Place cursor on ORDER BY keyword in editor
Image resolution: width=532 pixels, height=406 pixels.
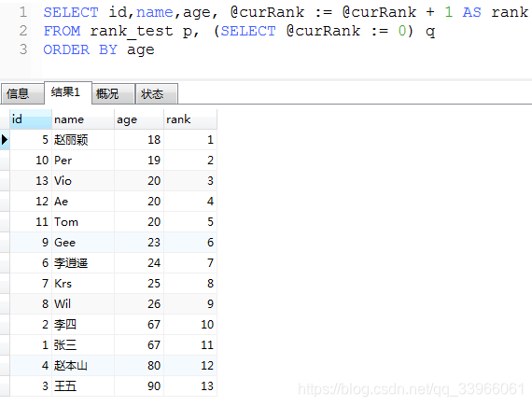pyautogui.click(x=80, y=49)
